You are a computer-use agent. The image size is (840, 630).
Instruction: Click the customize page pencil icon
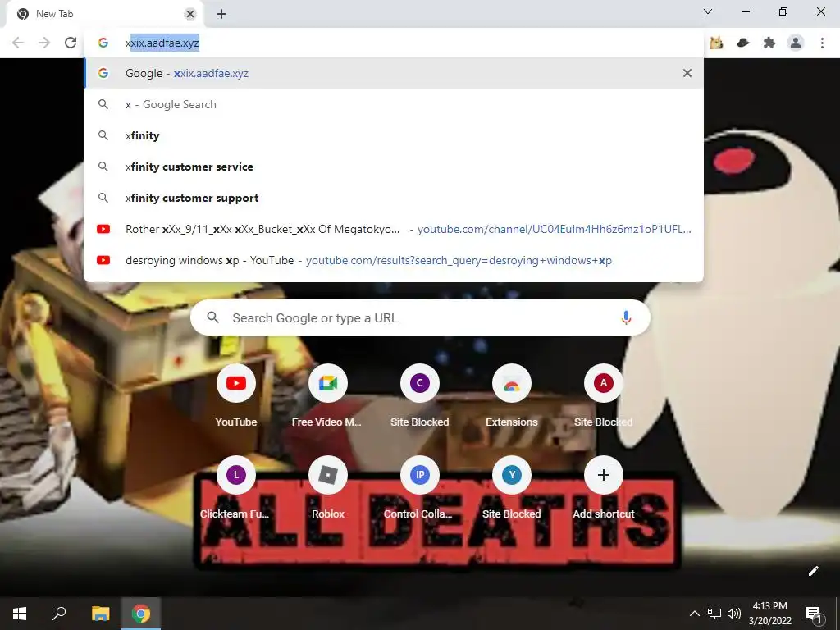pos(813,571)
